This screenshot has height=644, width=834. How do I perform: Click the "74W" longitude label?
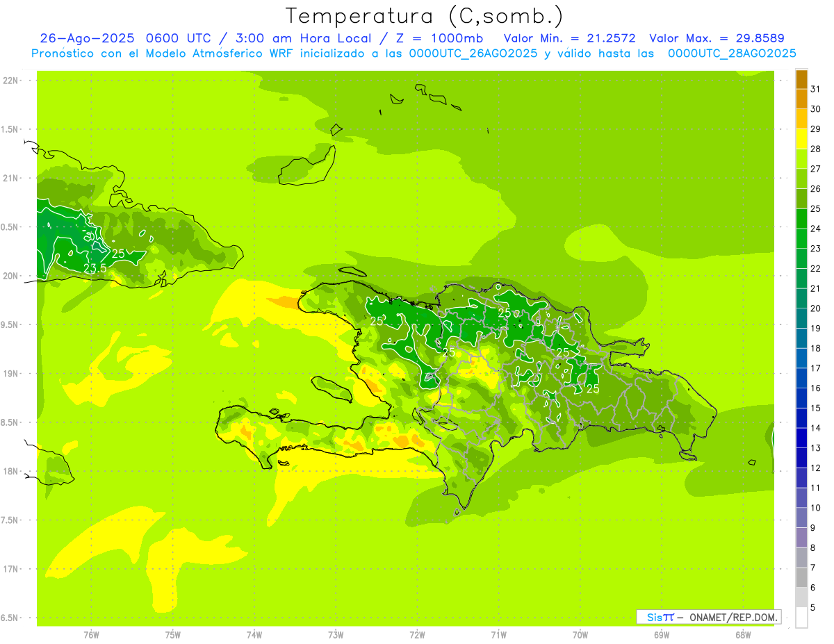[254, 635]
